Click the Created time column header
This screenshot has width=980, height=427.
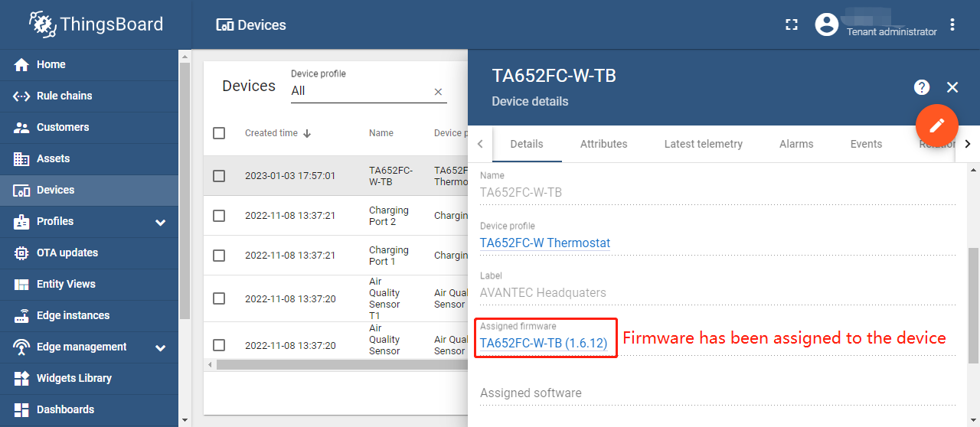(x=271, y=133)
